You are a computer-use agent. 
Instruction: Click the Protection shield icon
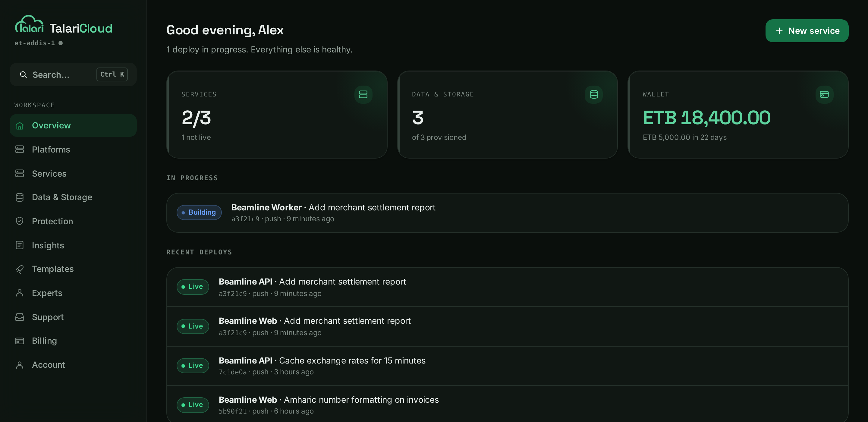coord(20,222)
